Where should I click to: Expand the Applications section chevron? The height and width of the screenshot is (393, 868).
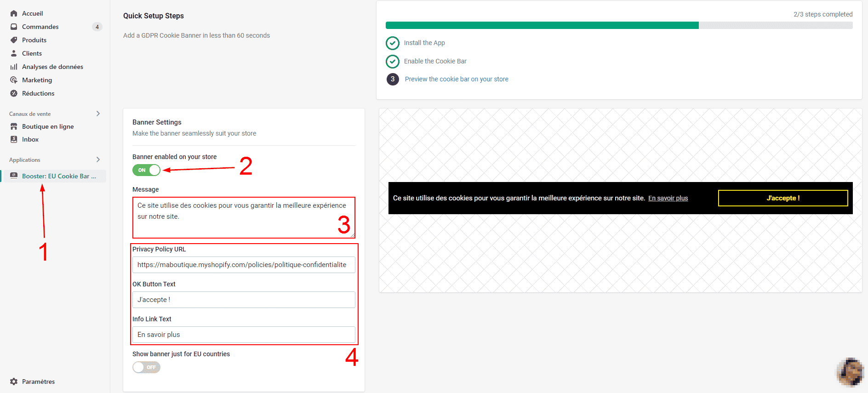(x=98, y=159)
